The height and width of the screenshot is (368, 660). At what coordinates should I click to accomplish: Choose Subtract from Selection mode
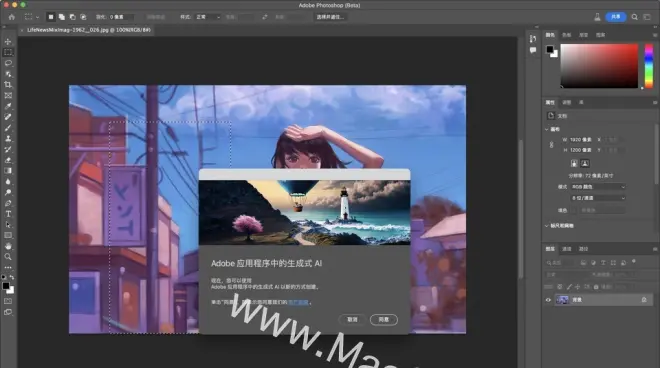72,17
